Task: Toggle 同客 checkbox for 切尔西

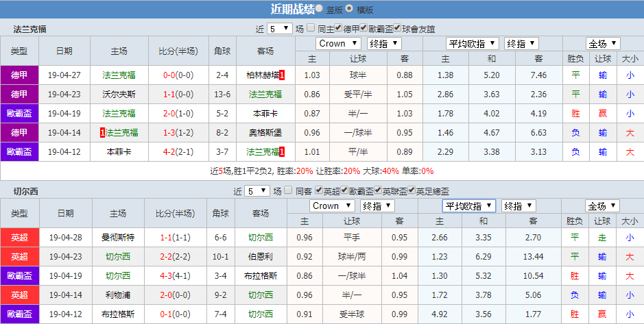Action: [288, 190]
